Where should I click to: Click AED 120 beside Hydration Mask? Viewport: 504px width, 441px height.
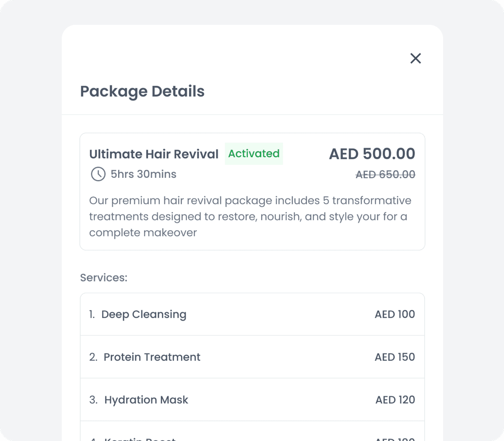395,400
